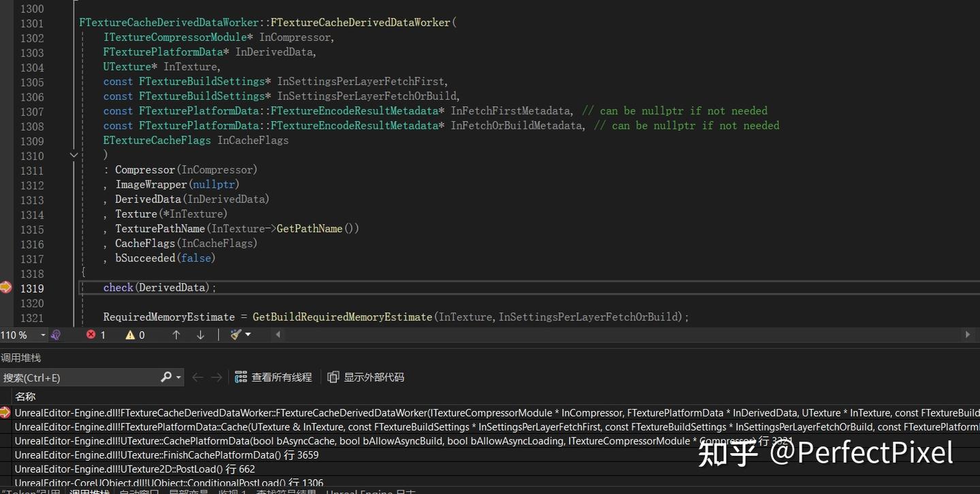Run Code Cleanup via the broom icon
Screen dimensions: 980x494
235,334
